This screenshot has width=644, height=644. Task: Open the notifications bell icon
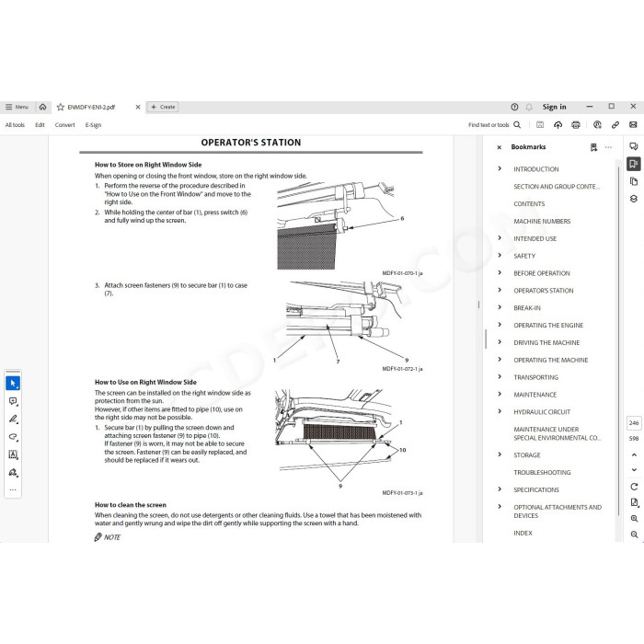[x=529, y=108]
